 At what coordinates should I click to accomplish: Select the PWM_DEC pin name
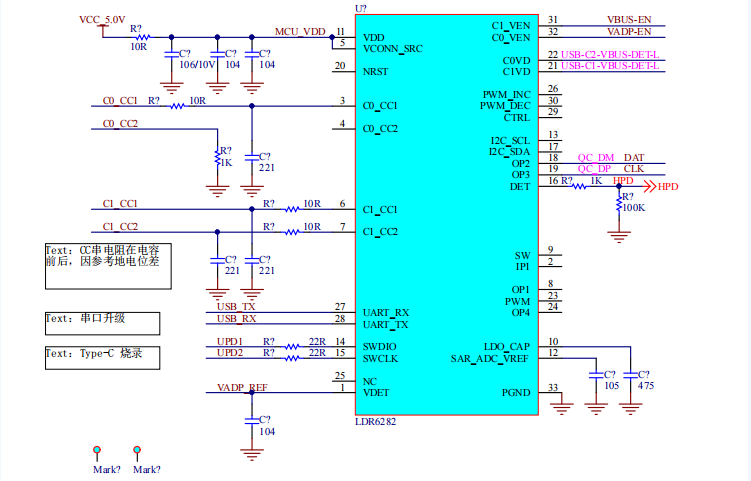[505, 106]
